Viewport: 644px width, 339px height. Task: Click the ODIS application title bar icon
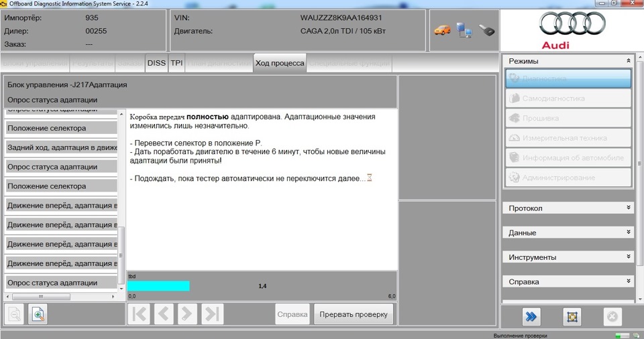(4, 4)
